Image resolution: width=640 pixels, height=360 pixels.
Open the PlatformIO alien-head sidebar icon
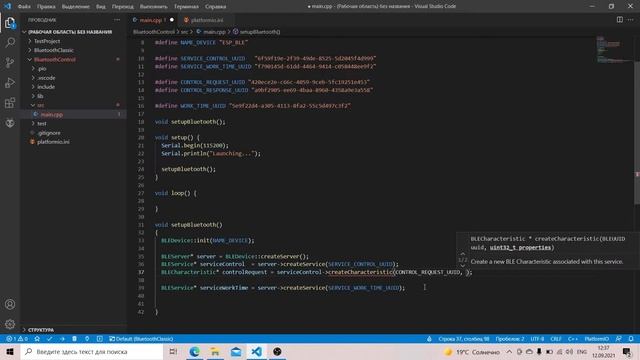coord(10,122)
